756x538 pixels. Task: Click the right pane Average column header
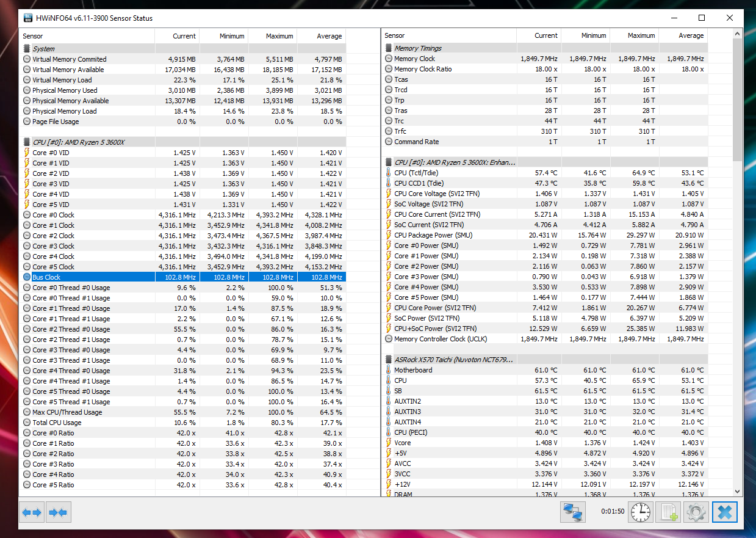[683, 35]
